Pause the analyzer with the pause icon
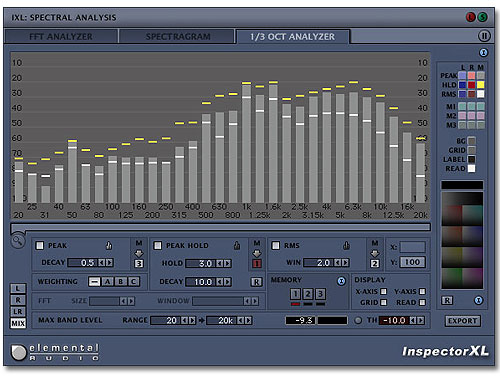Image resolution: width=500 pixels, height=379 pixels. tap(484, 36)
